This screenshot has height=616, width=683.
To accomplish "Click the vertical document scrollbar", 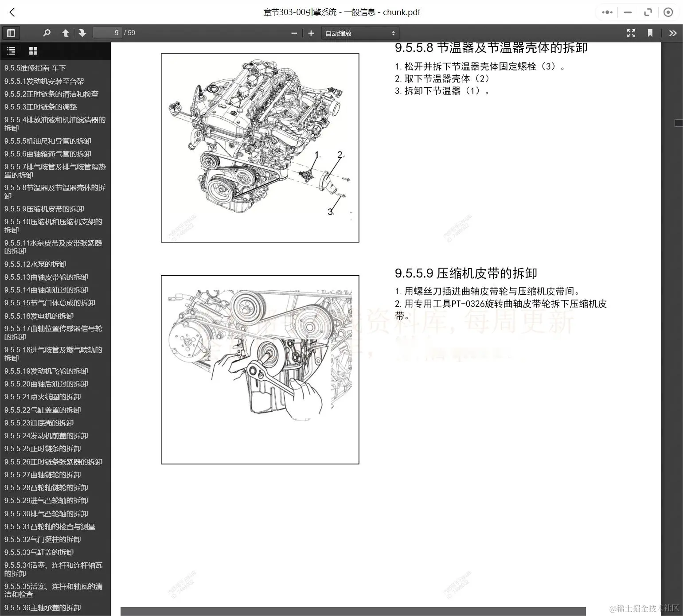I will 678,123.
